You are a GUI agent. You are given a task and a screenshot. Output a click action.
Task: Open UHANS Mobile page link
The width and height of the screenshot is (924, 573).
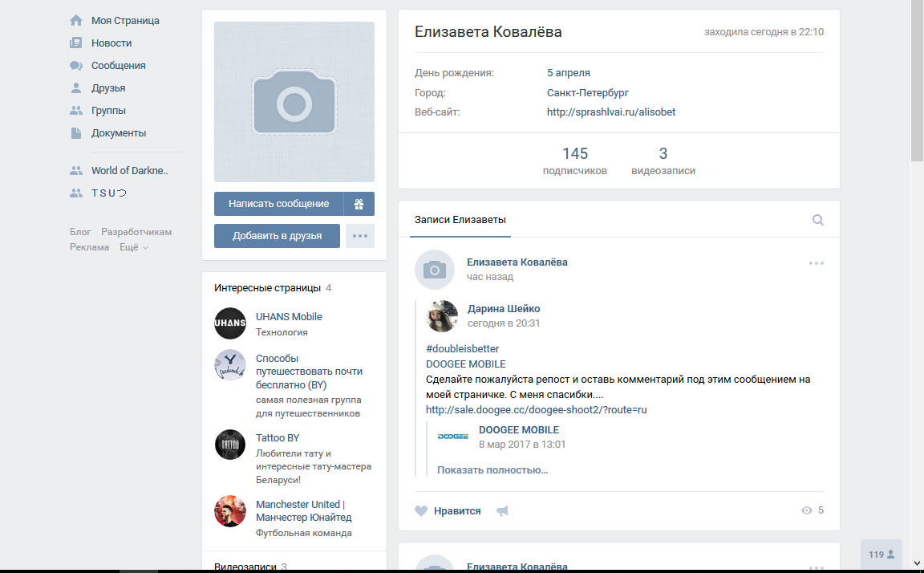(x=289, y=316)
